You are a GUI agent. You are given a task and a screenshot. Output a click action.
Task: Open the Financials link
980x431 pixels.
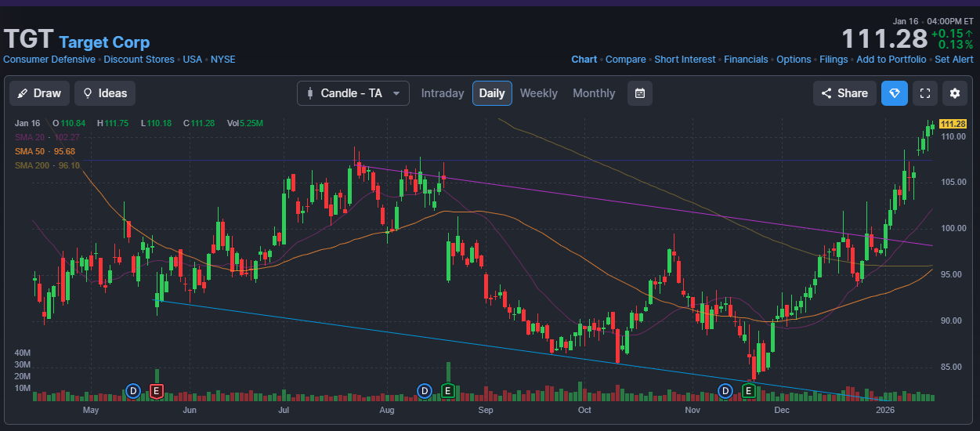click(747, 60)
